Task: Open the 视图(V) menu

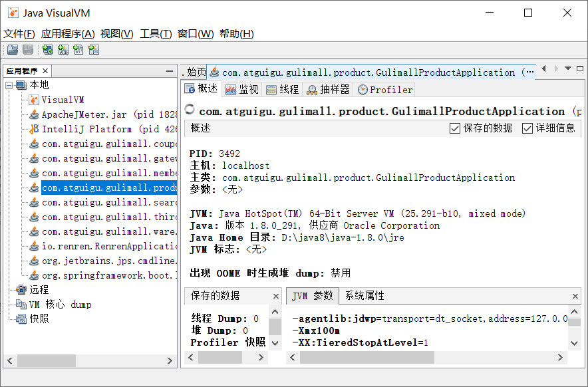Action: [x=117, y=34]
